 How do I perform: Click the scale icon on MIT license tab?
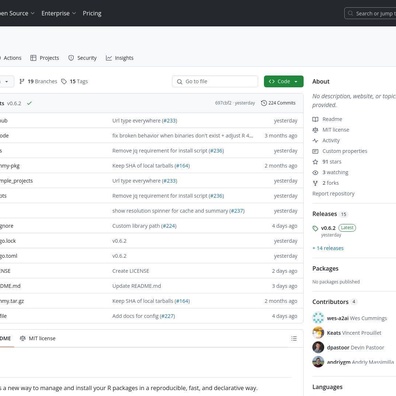pos(23,338)
